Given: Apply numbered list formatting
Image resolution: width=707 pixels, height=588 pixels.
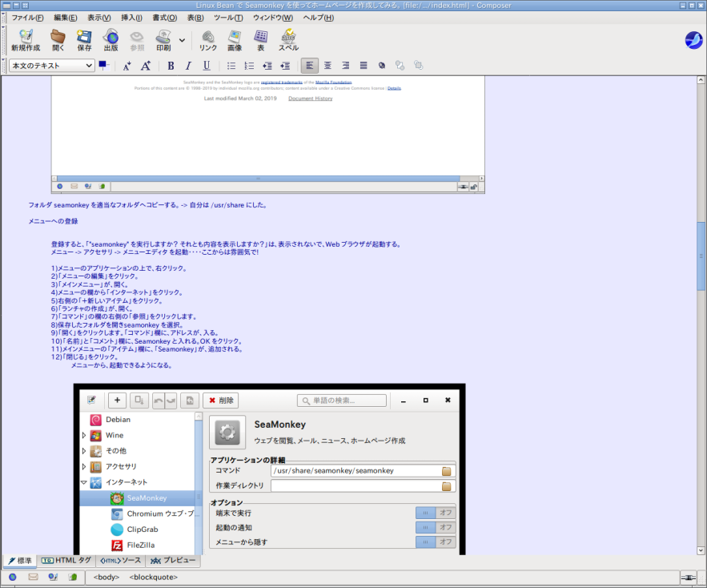Looking at the screenshot, I should (x=249, y=66).
